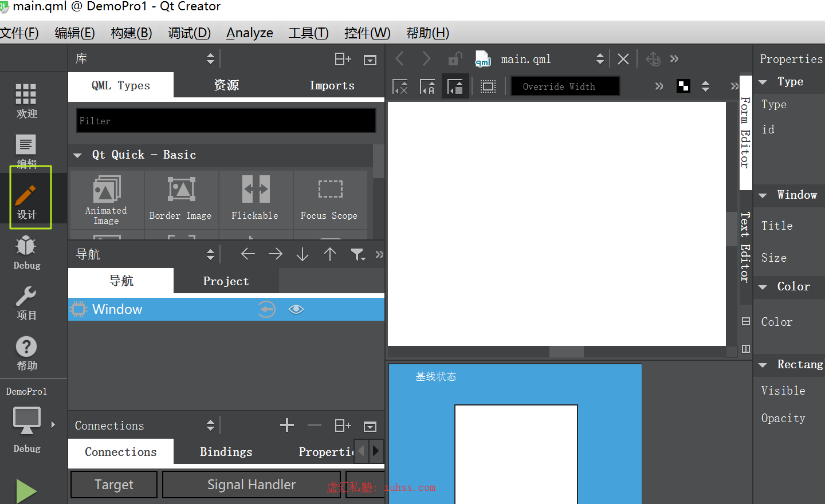The image size is (825, 504).
Task: Open the 导航 panel selector dropdown
Action: [210, 254]
